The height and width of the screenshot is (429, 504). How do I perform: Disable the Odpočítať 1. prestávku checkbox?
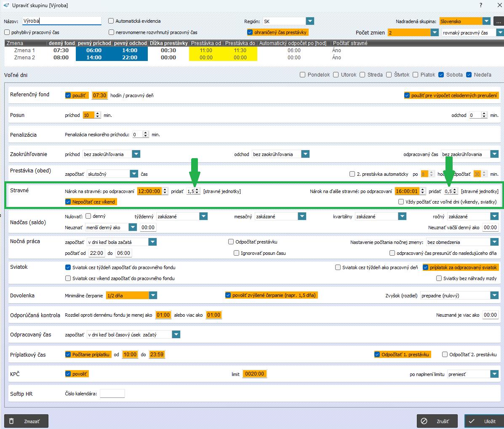tap(377, 355)
